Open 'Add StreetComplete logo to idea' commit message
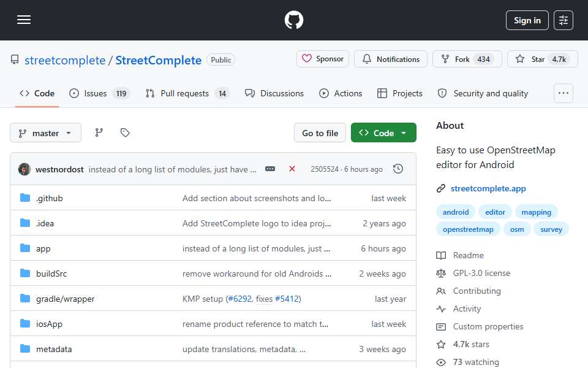 [257, 223]
